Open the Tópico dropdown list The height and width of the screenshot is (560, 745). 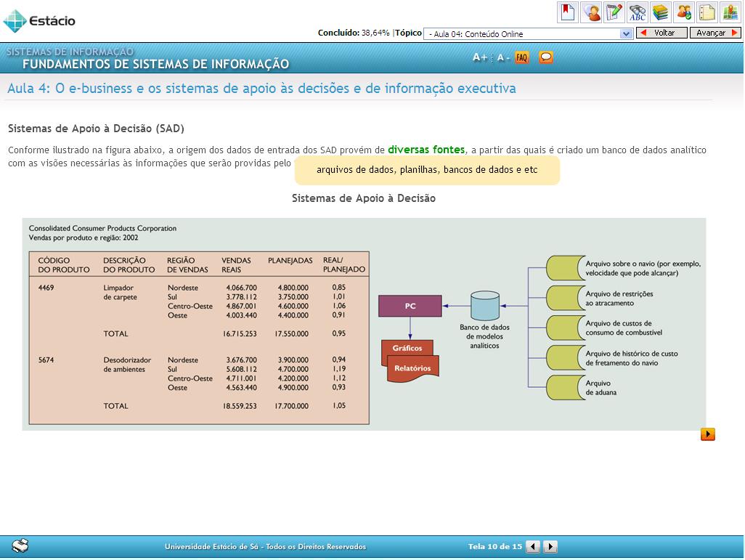[x=528, y=33]
